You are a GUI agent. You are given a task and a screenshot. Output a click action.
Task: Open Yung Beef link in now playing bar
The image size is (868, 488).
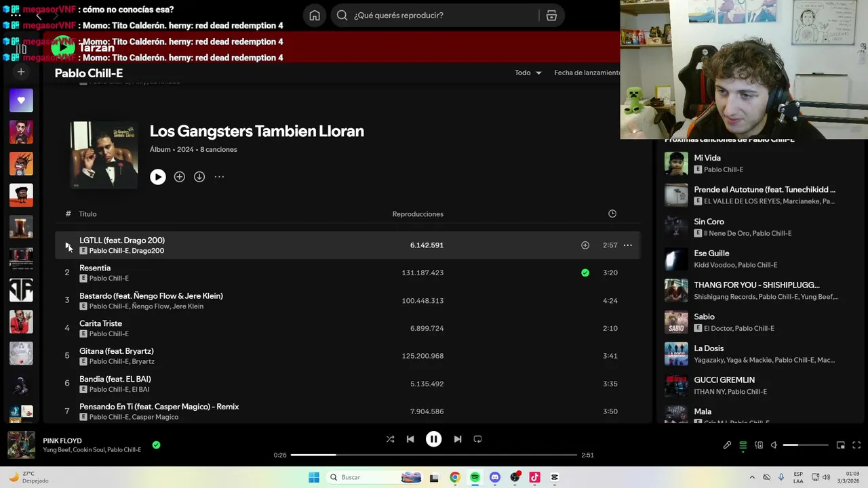56,450
